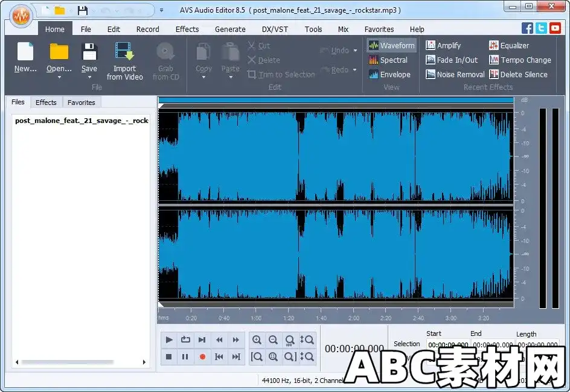Switch to Waveform view
The height and width of the screenshot is (392, 570).
tap(391, 45)
